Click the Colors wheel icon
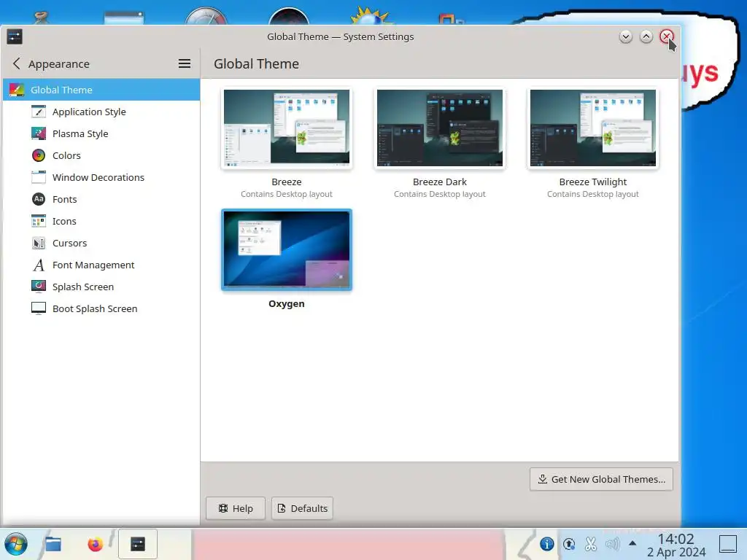The height and width of the screenshot is (560, 747). coord(39,155)
